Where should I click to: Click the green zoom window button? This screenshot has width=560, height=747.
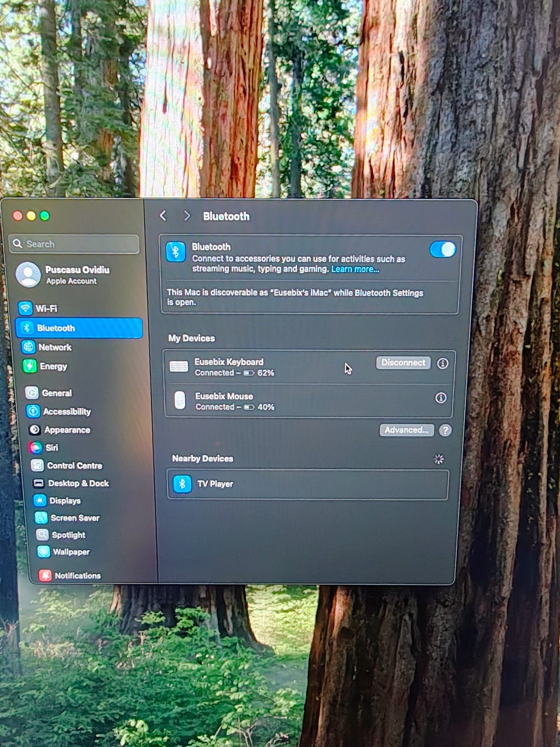[44, 216]
